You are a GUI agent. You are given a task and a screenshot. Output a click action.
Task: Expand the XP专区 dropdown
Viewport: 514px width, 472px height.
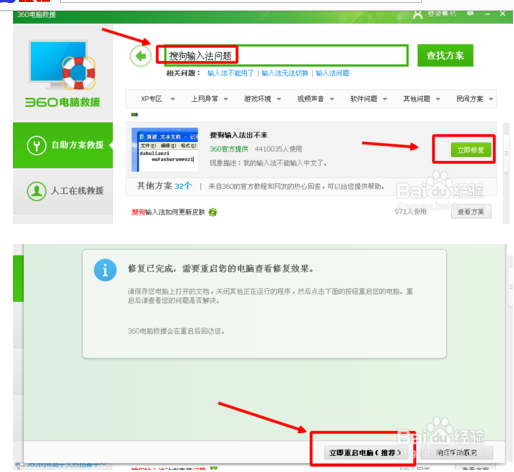click(x=157, y=99)
